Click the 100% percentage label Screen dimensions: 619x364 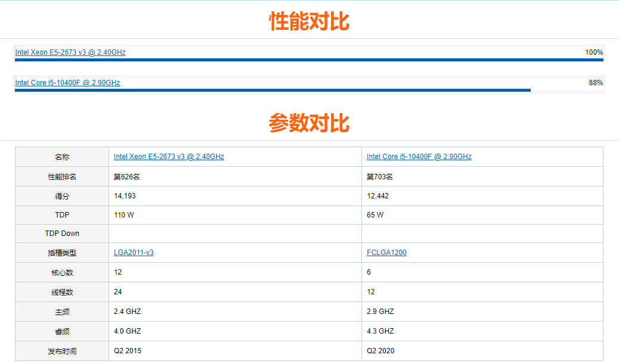tap(594, 52)
